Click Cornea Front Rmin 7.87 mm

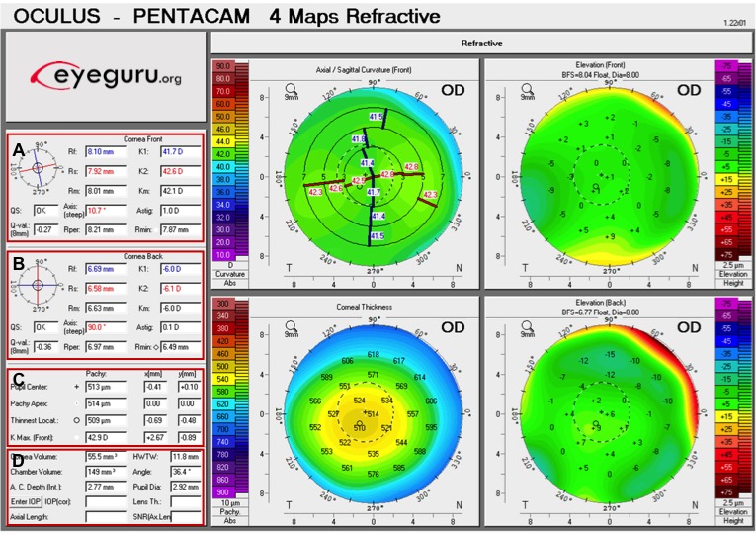(x=180, y=229)
